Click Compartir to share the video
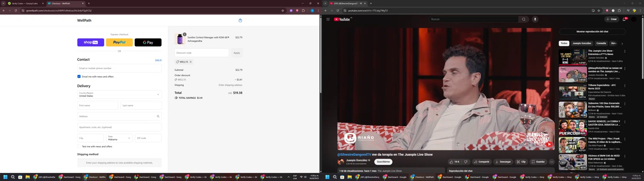Image resolution: width=644 pixels, height=181 pixels. (482, 162)
